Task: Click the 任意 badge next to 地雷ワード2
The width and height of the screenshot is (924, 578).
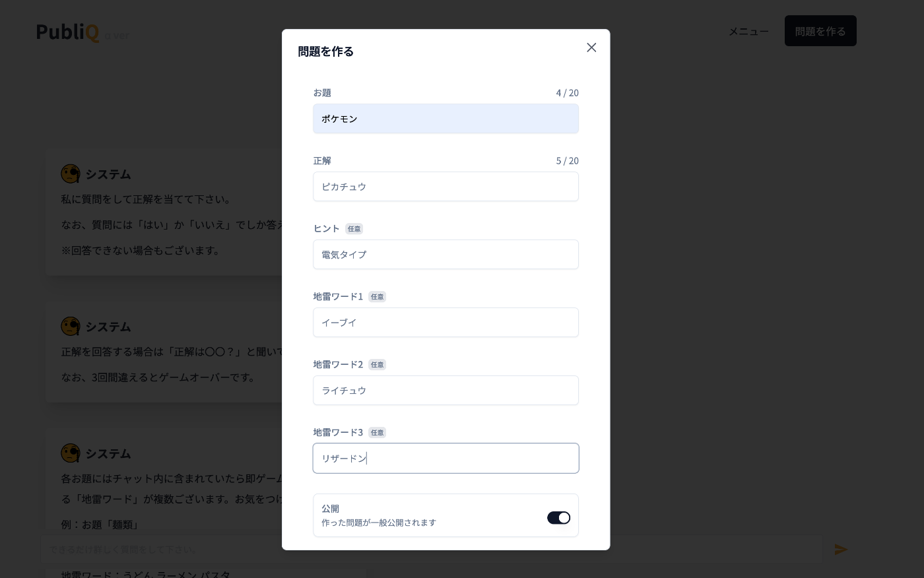Action: (377, 365)
